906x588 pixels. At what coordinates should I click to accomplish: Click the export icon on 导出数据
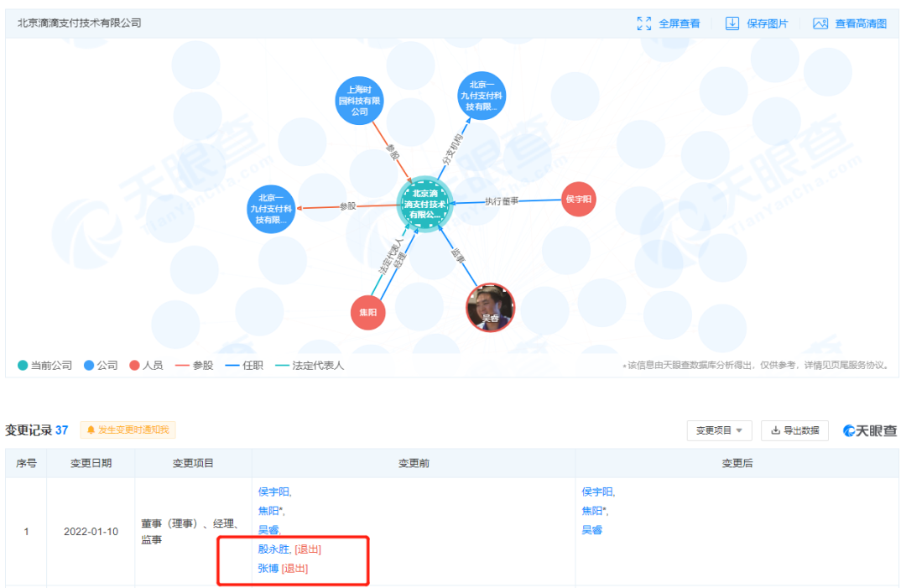(x=776, y=430)
